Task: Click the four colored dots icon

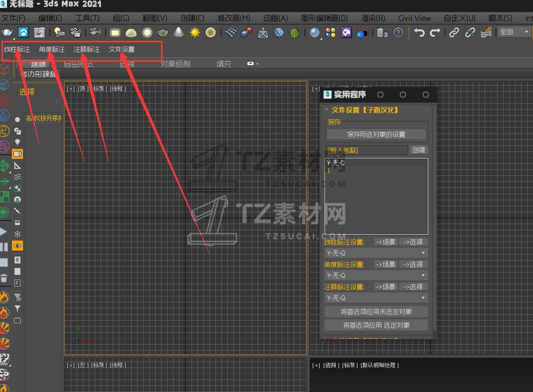Action: point(331,32)
